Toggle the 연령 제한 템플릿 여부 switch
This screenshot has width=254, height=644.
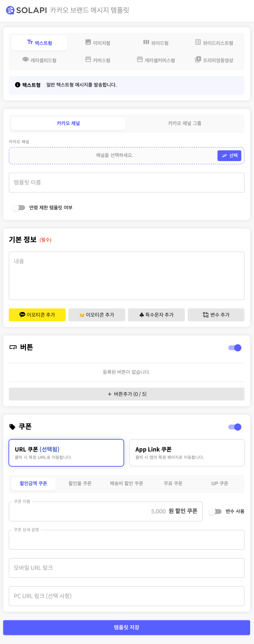point(19,207)
